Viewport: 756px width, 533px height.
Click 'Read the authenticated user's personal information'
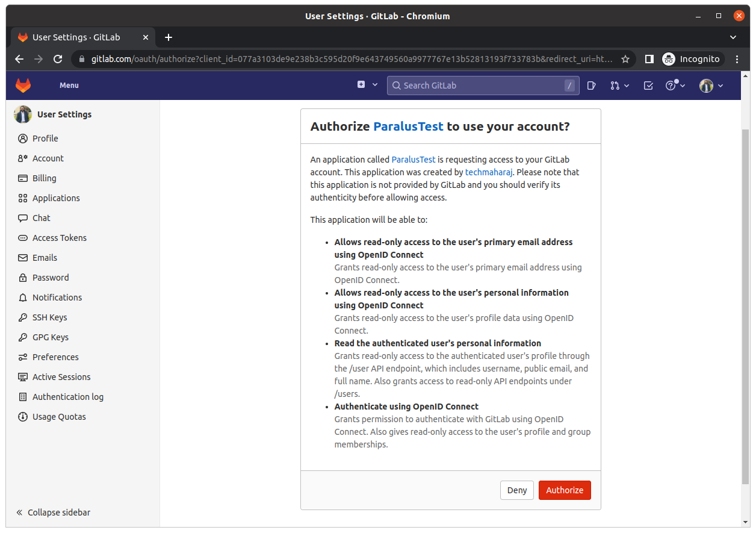438,343
